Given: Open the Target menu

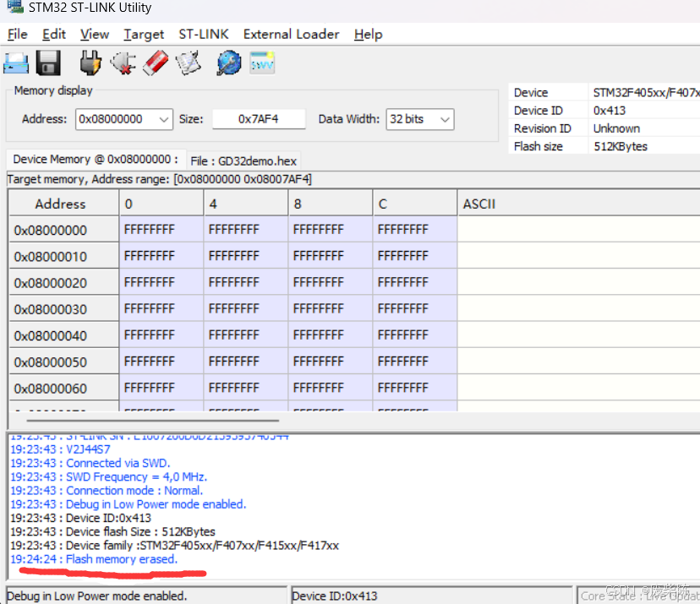Looking at the screenshot, I should click(144, 35).
